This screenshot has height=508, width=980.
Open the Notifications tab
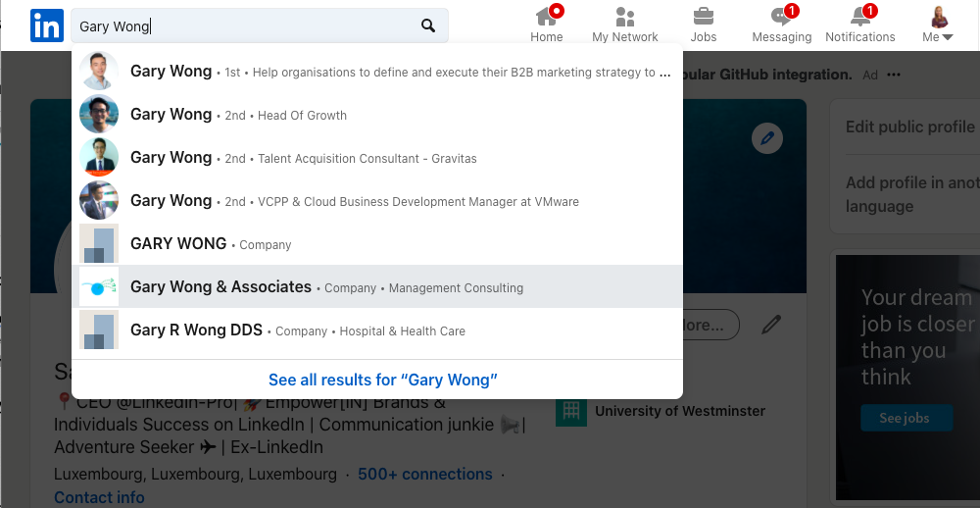click(860, 25)
